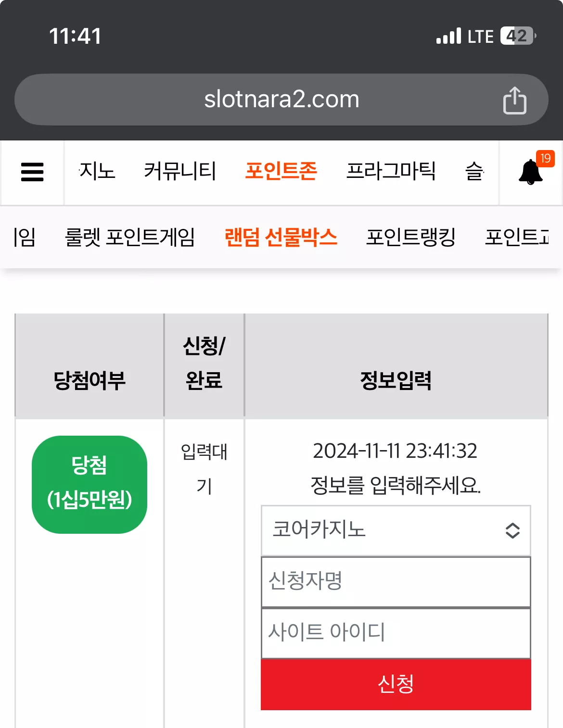Select the 포인트존 menu item
Image resolution: width=563 pixels, height=728 pixels.
pos(281,171)
